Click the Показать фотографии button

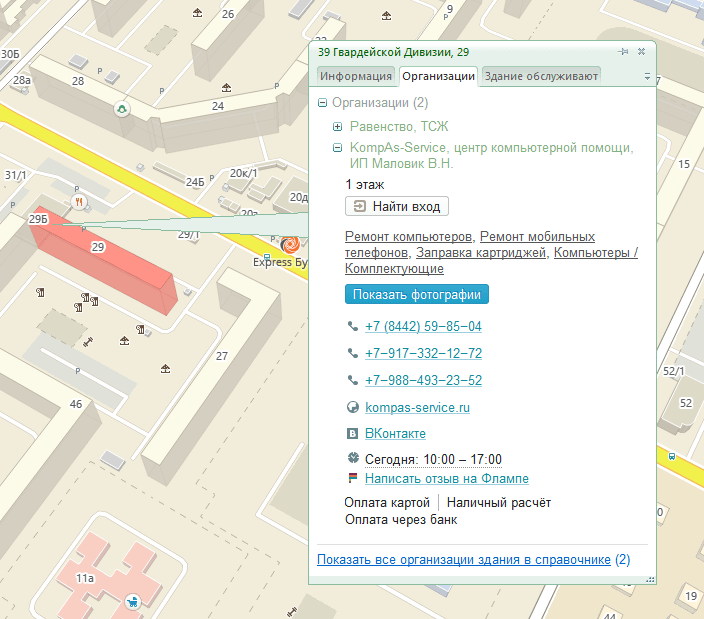417,295
